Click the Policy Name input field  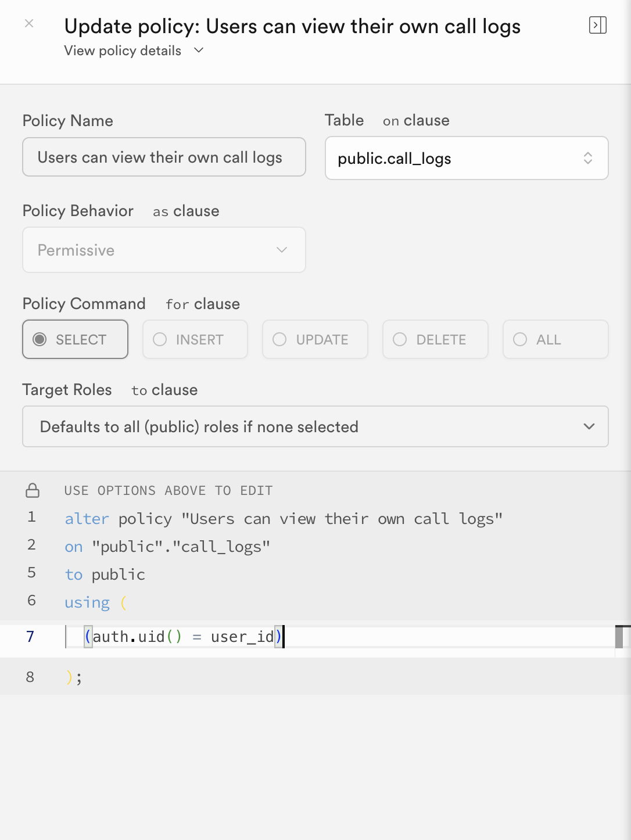pos(164,157)
